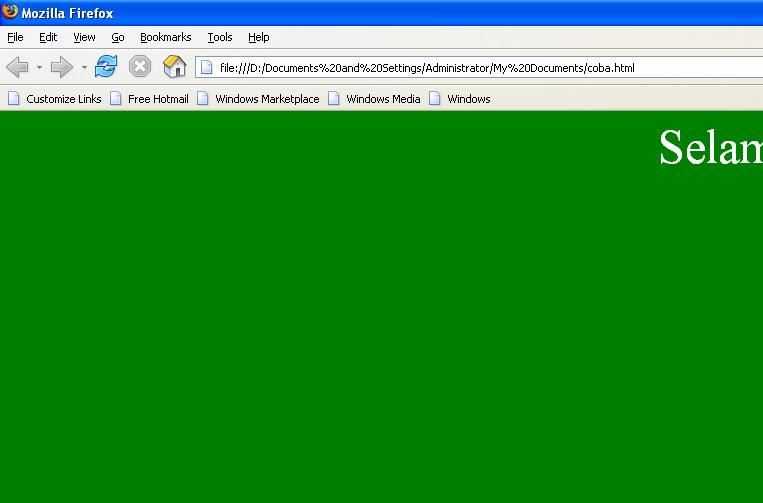Image resolution: width=763 pixels, height=503 pixels.
Task: Go to the Home page
Action: [x=174, y=67]
